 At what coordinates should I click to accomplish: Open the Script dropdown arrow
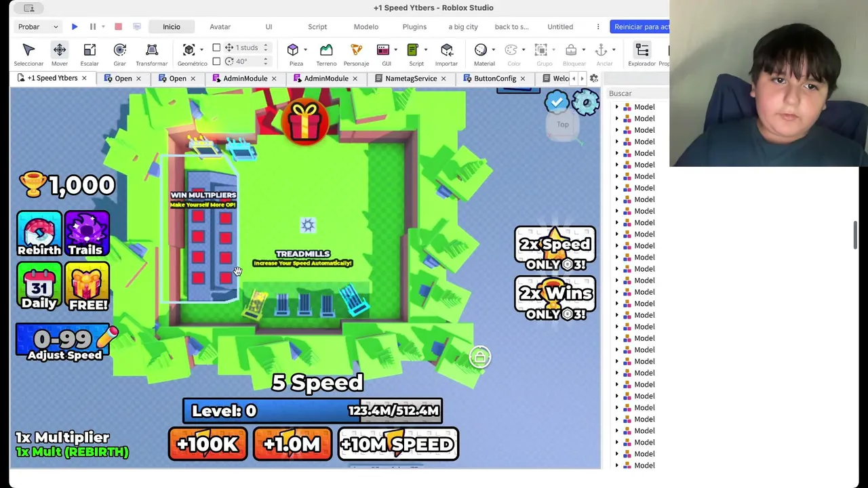425,49
